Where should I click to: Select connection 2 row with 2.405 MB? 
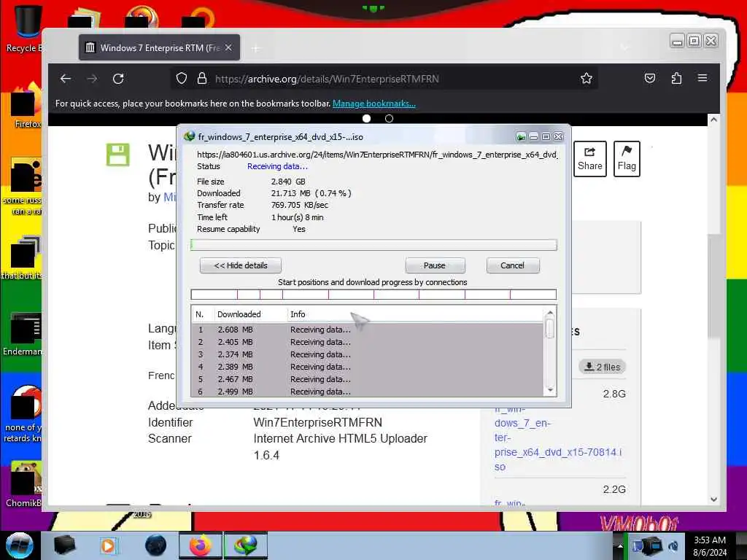[368, 342]
